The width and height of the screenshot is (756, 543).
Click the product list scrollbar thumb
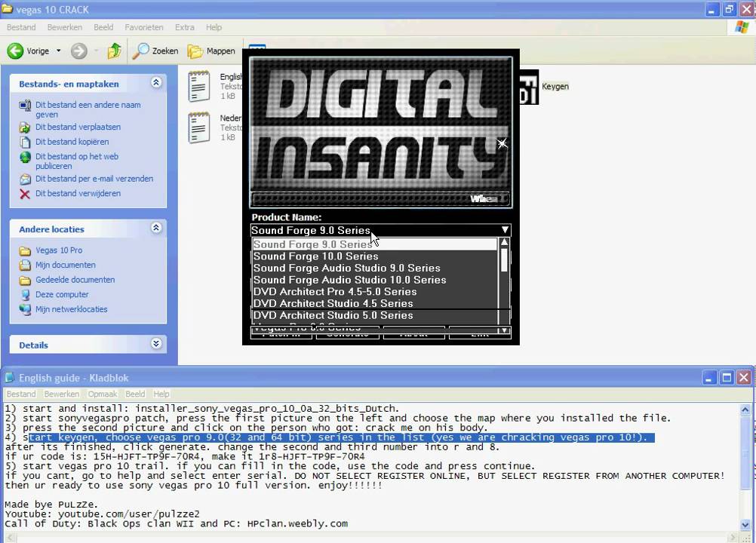pos(504,259)
